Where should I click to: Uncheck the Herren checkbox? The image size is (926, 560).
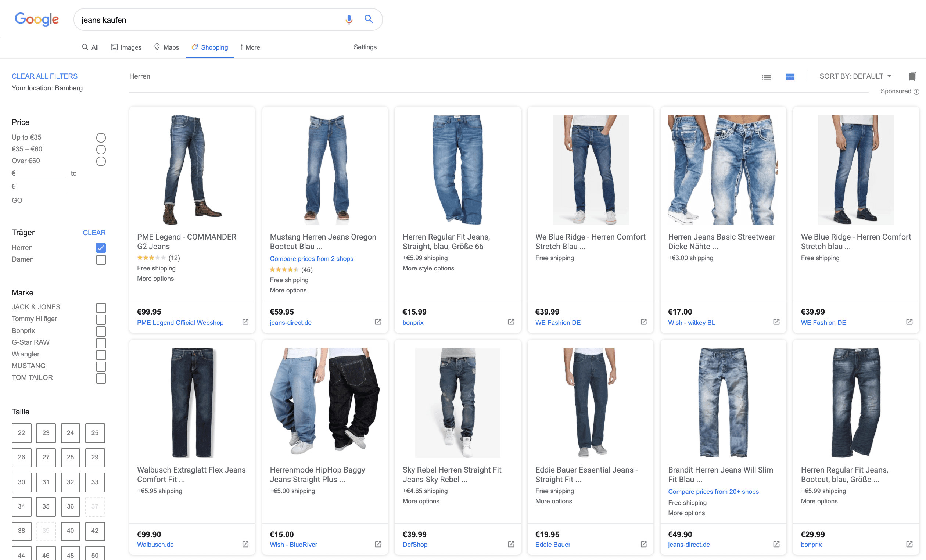coord(101,248)
